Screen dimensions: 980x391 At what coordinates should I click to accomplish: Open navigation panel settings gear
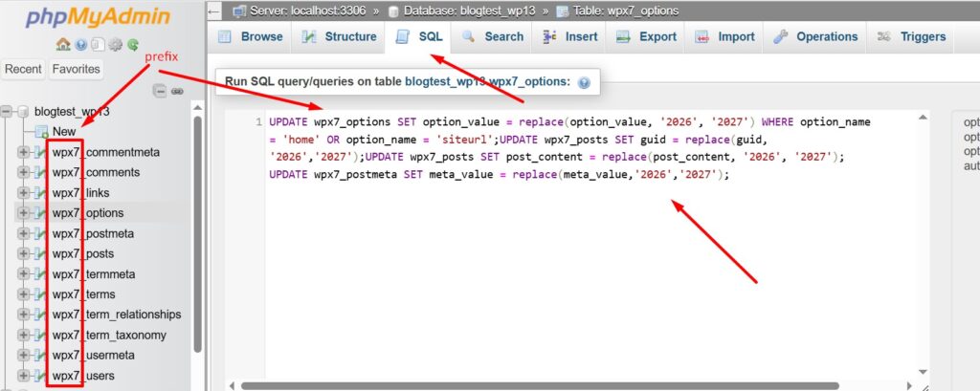click(116, 44)
